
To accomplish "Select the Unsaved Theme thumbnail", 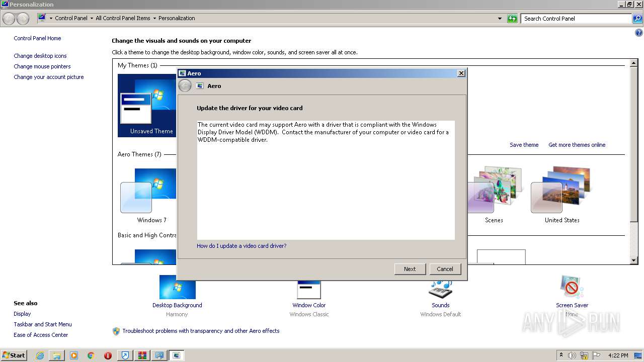I will [147, 106].
